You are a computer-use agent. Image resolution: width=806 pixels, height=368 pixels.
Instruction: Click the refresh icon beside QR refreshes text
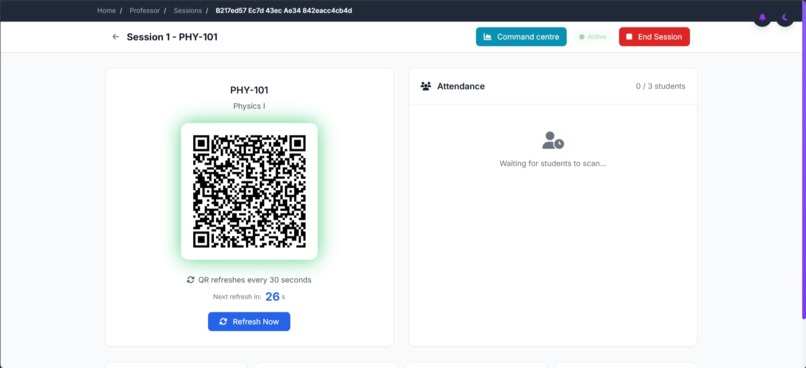coord(191,280)
